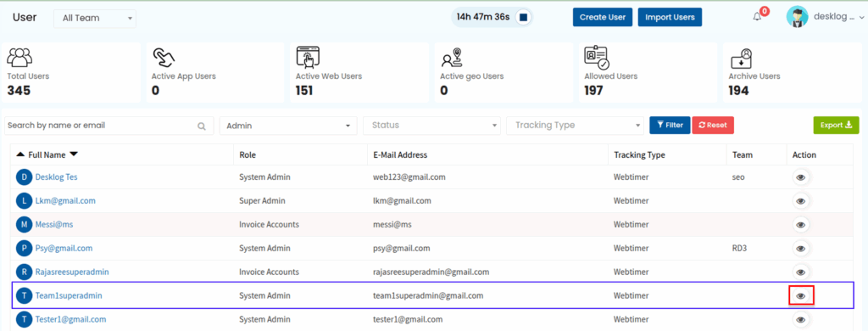Open the Status dropdown
868x331 pixels.
click(431, 126)
